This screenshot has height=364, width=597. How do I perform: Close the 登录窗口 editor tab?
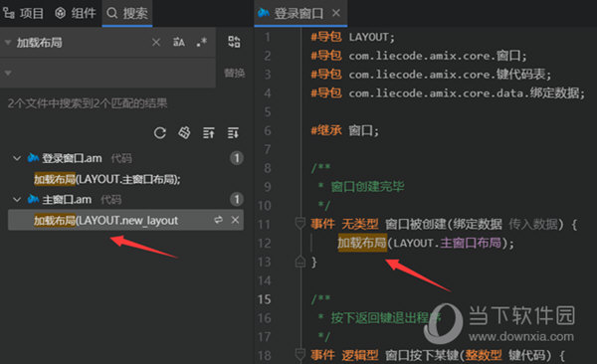pos(336,13)
